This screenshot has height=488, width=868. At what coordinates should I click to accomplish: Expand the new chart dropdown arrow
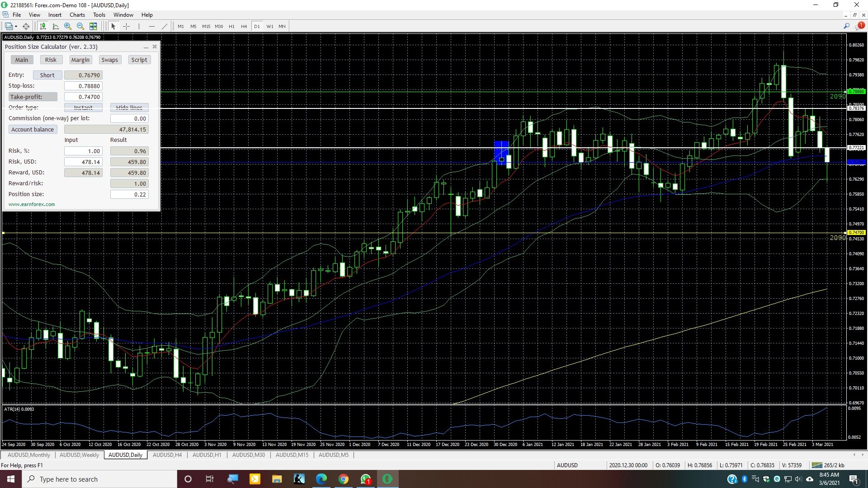click(x=16, y=26)
